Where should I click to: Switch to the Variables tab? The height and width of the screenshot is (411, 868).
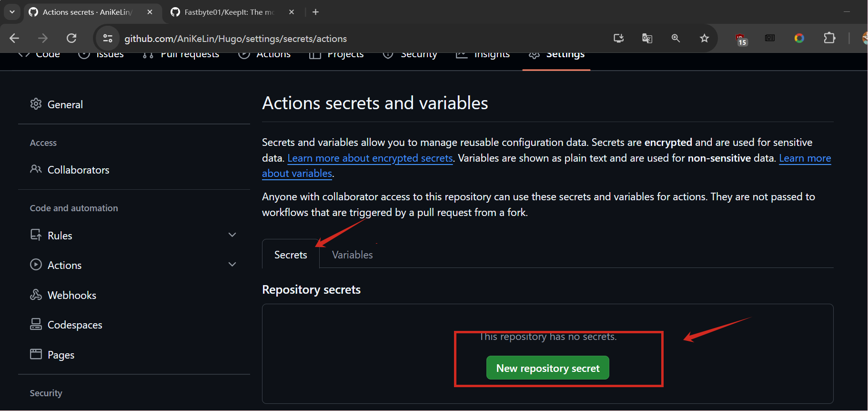coord(353,255)
